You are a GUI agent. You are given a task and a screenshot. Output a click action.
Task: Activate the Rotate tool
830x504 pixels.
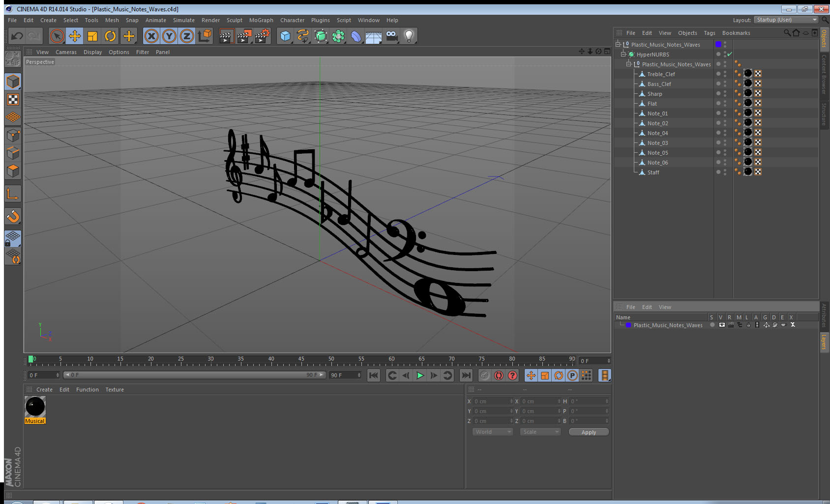coord(110,36)
